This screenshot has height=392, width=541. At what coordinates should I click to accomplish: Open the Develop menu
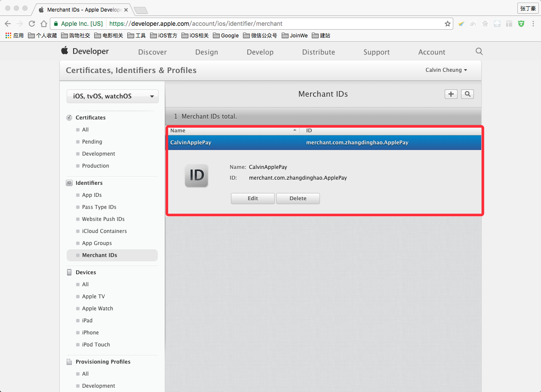point(260,52)
